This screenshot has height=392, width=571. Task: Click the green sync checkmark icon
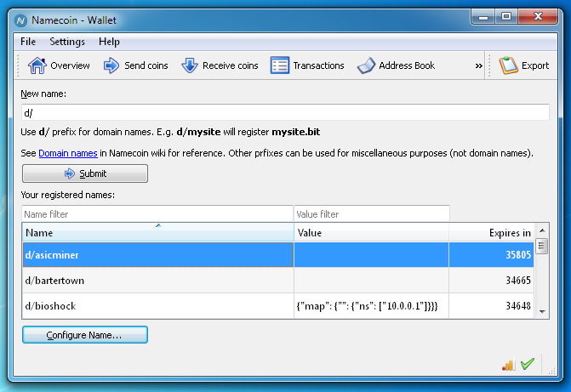(x=528, y=364)
